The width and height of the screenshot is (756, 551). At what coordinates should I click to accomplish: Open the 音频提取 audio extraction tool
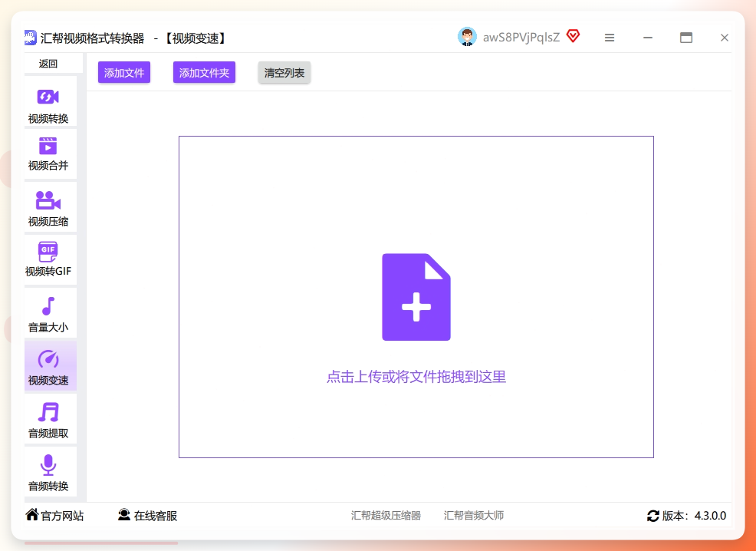tap(50, 419)
